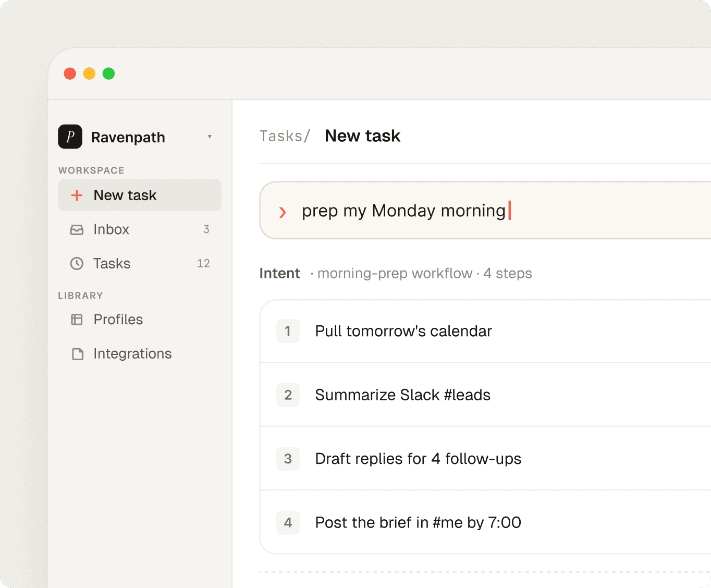Screen dimensions: 711x588
Task: Click the Inbox count badge 3
Action: tap(206, 229)
